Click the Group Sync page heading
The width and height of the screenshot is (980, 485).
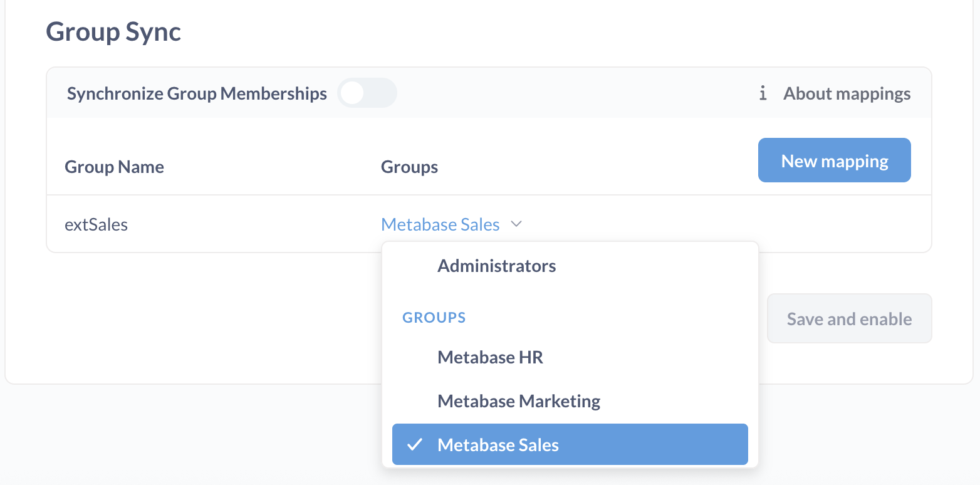tap(113, 31)
